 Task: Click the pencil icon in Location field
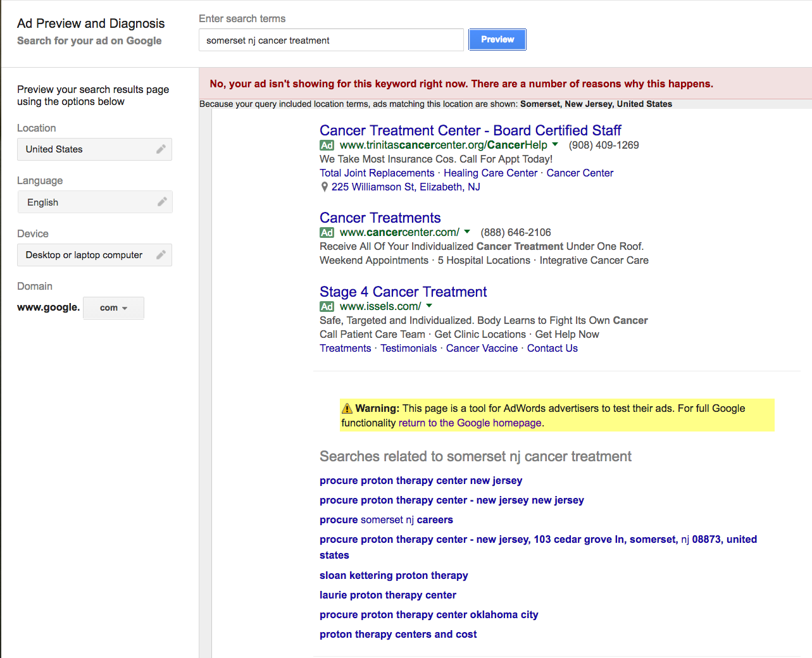point(161,149)
